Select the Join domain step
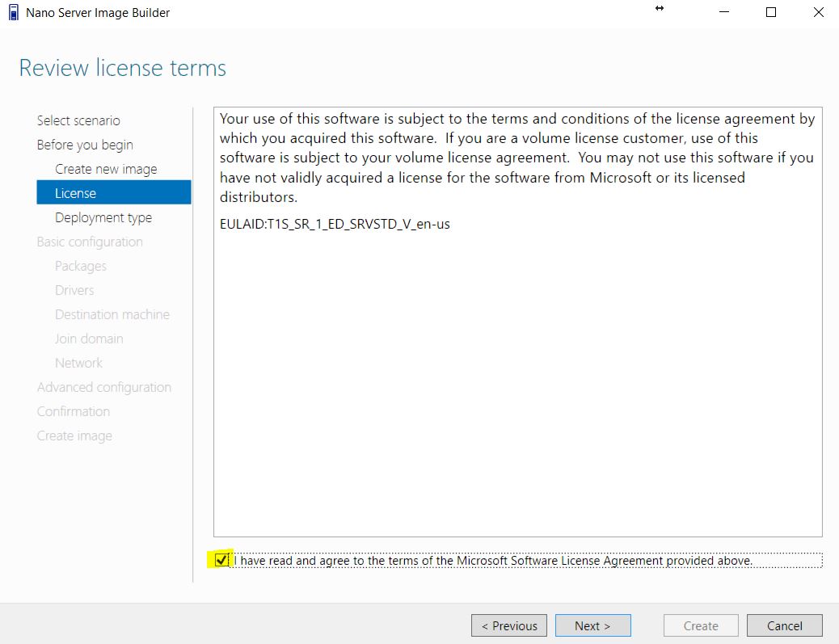Screen dimensions: 839x644 89,339
